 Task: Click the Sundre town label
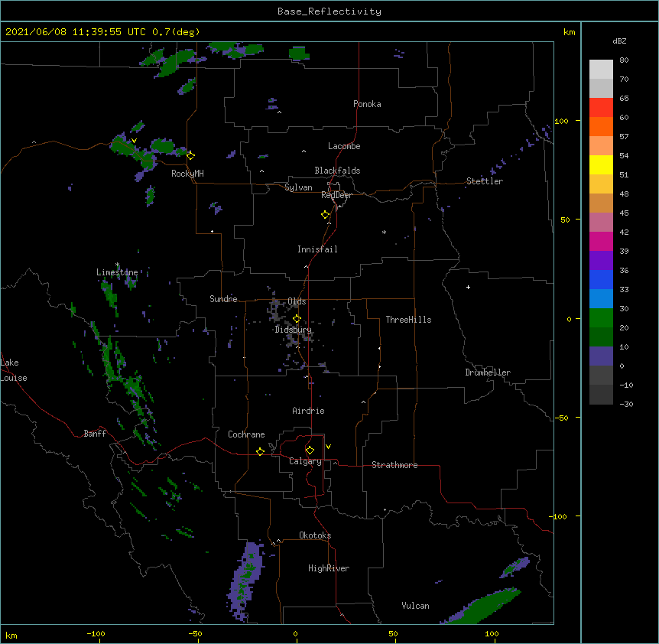223,299
